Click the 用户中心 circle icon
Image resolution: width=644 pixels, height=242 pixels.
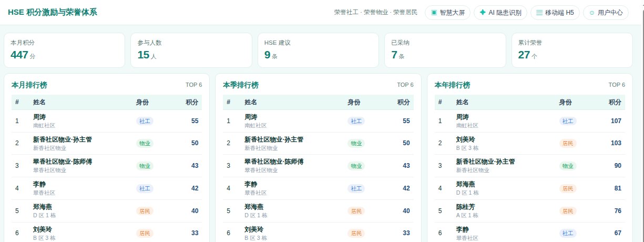(592, 13)
